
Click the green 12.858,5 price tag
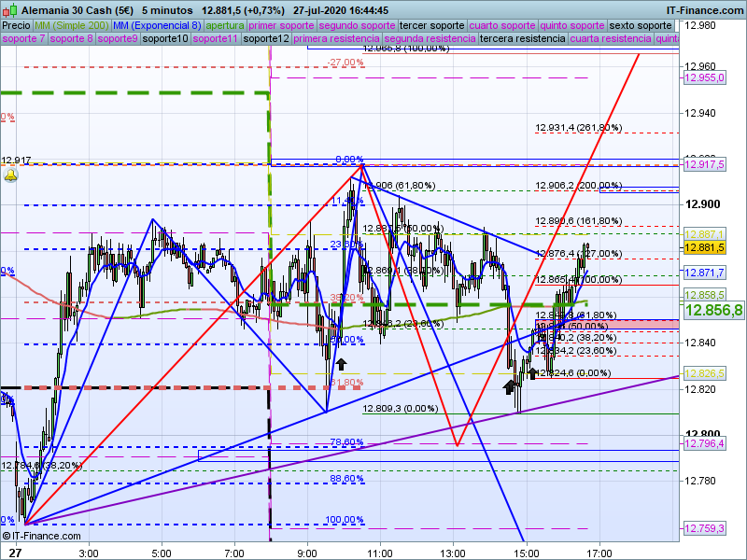pos(705,295)
